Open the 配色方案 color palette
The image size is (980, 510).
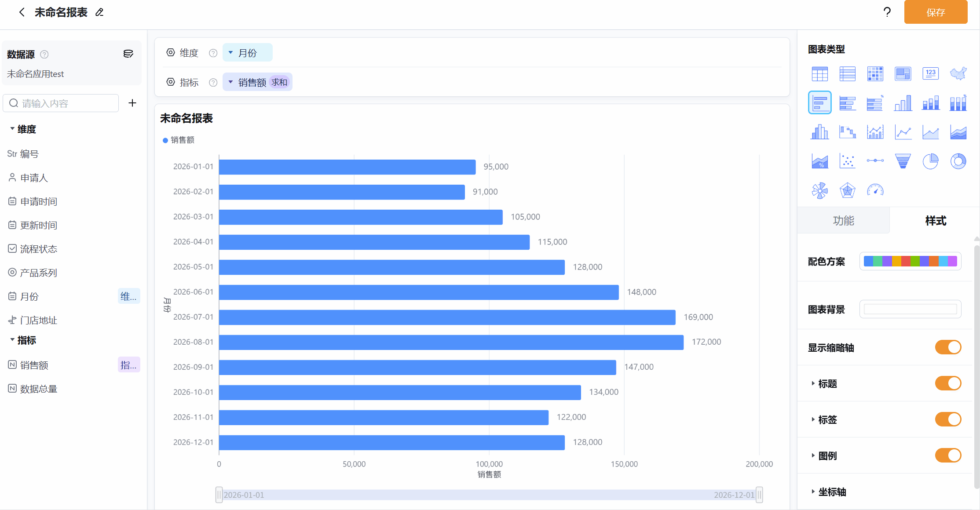coord(910,261)
